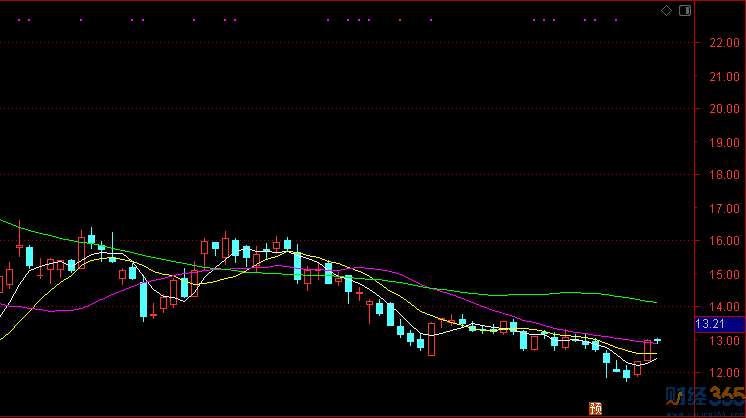Select the last cyan candlestick at chart end
Image resolution: width=746 pixels, height=418 pixels.
coord(658,340)
